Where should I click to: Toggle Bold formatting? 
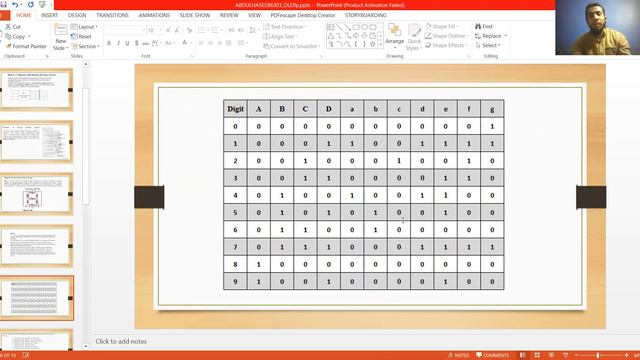pos(109,43)
